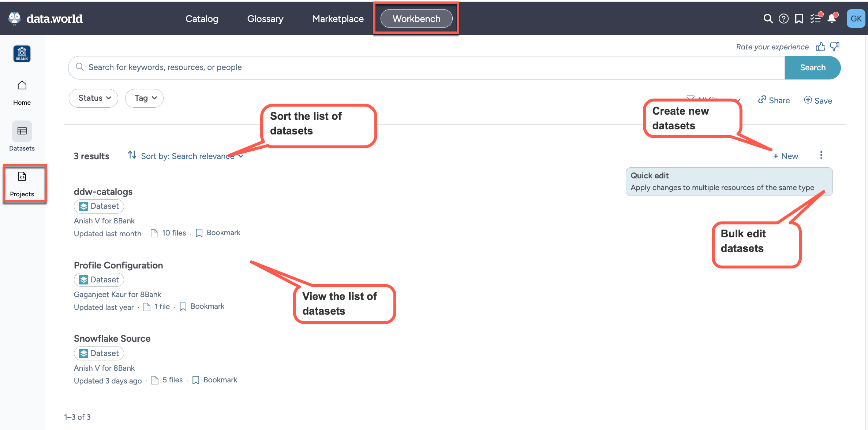The image size is (868, 430).
Task: Open the three-dot more options menu
Action: click(821, 155)
